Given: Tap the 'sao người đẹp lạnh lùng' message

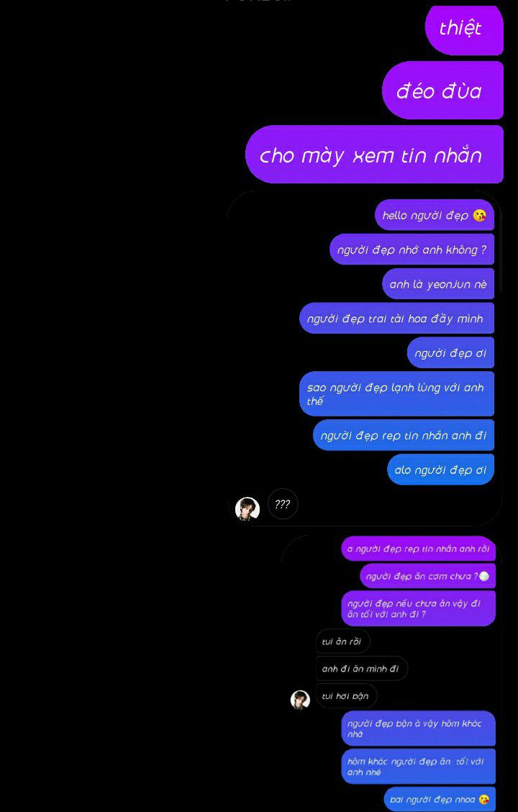Looking at the screenshot, I should [x=397, y=393].
